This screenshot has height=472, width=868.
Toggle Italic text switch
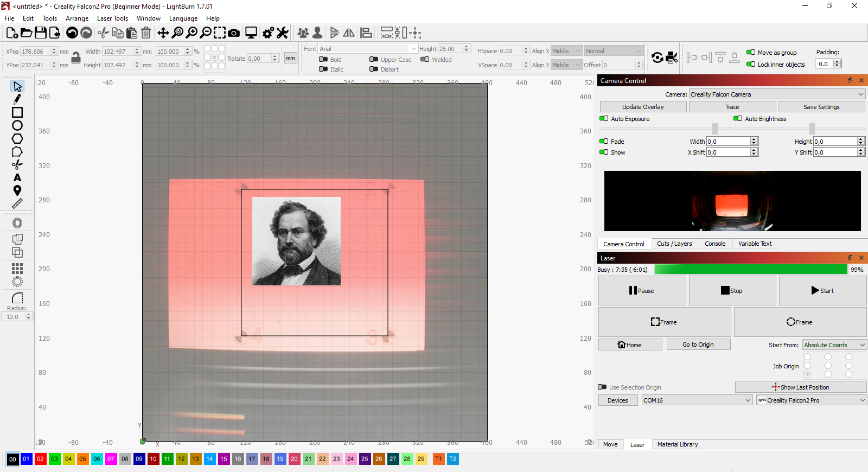(323, 69)
